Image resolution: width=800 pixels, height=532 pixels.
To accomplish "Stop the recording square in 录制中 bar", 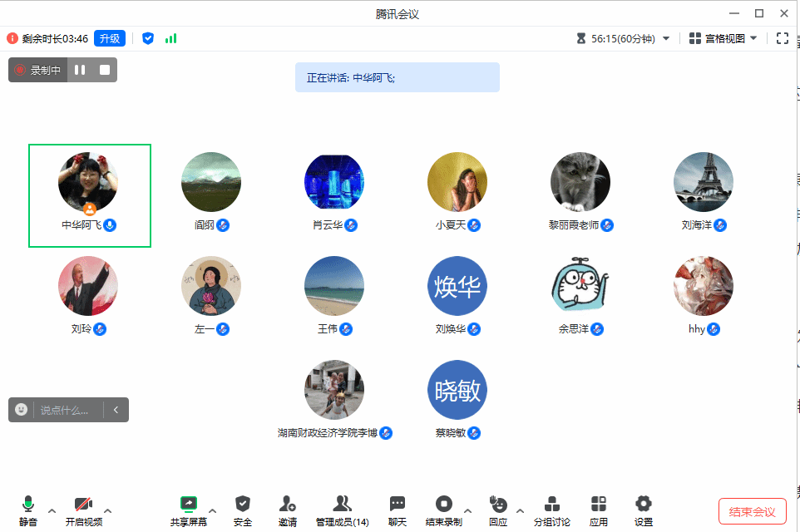I will (105, 70).
